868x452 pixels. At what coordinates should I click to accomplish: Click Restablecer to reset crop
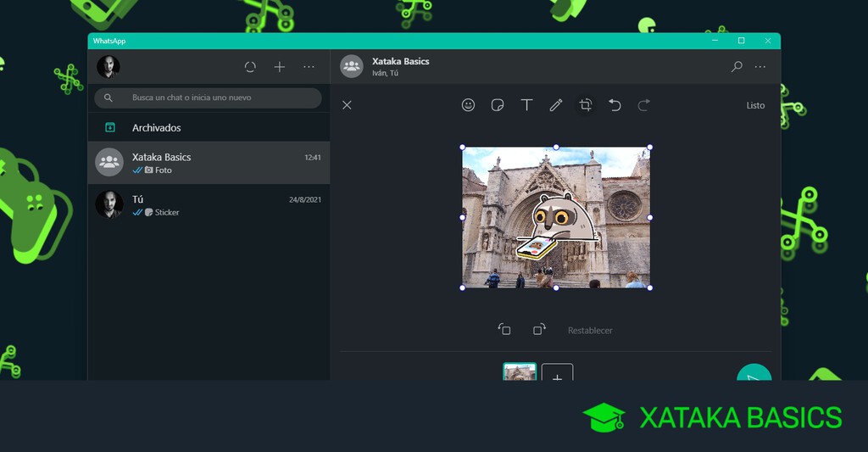click(x=590, y=331)
